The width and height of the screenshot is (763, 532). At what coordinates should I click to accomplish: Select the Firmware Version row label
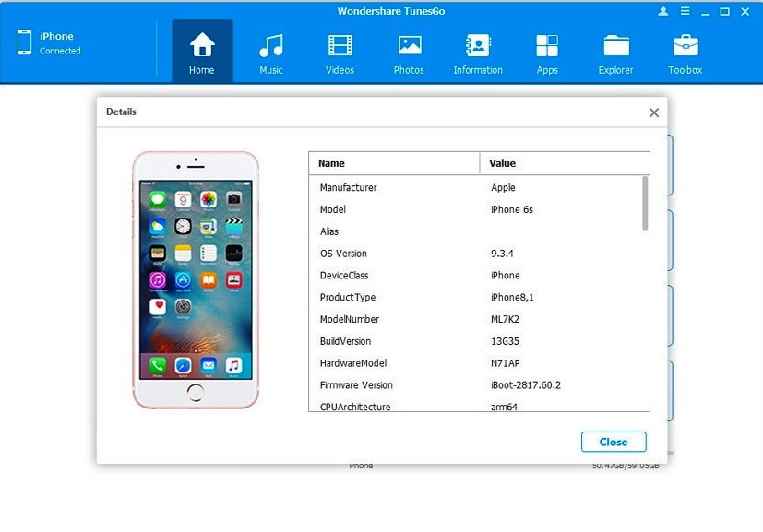(x=356, y=384)
